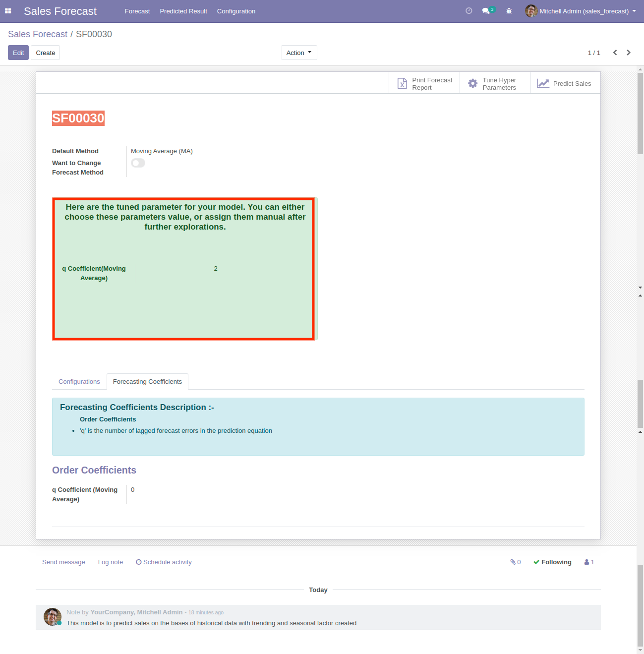This screenshot has width=644, height=654.
Task: Click the Predict Sales chart button
Action: [565, 84]
